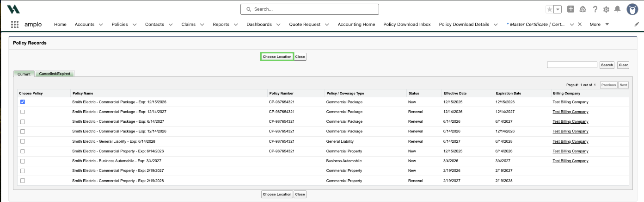This screenshot has width=644, height=202.
Task: Open the first Test Billing Company link
Action: coord(570,102)
